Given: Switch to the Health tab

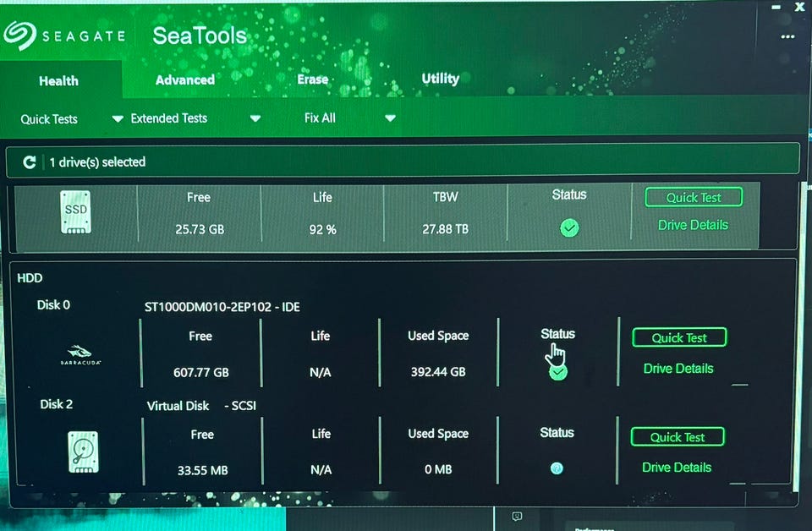Looking at the screenshot, I should pos(58,80).
